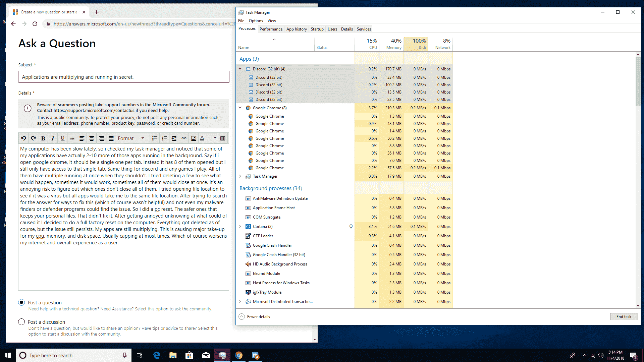Expand the Cortana (2) process
The height and width of the screenshot is (362, 644).
pyautogui.click(x=240, y=227)
